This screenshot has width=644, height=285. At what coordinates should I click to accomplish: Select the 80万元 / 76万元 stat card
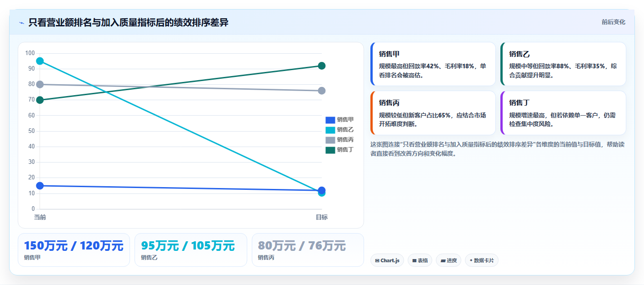[308, 250]
